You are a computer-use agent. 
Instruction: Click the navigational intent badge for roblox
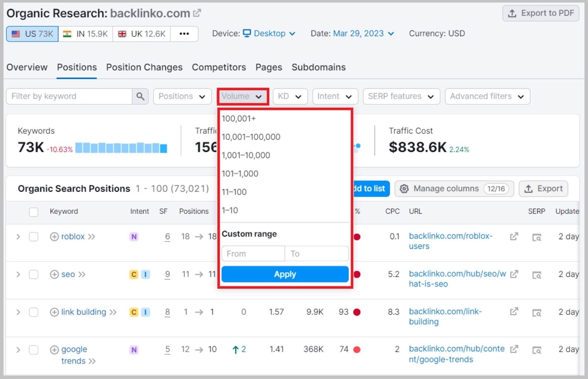tap(134, 237)
